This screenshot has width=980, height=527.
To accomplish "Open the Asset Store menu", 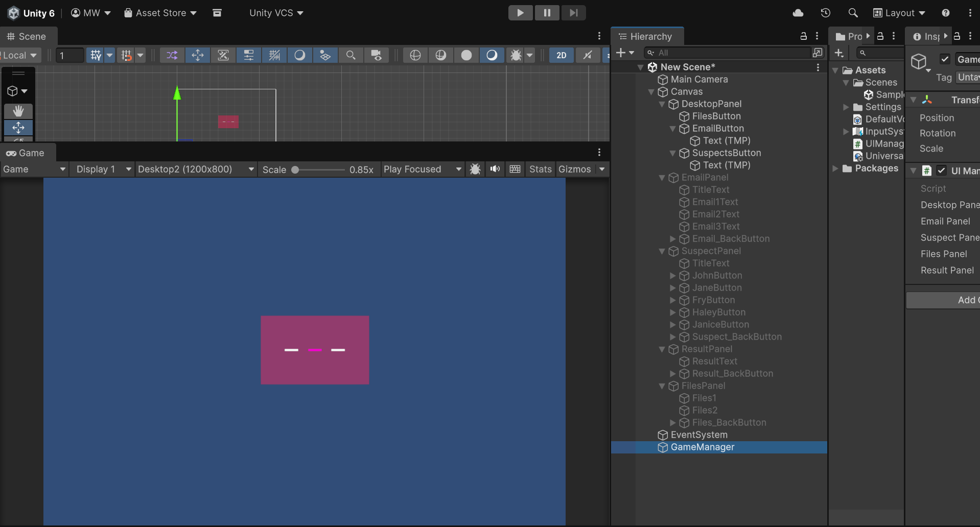I will click(160, 13).
